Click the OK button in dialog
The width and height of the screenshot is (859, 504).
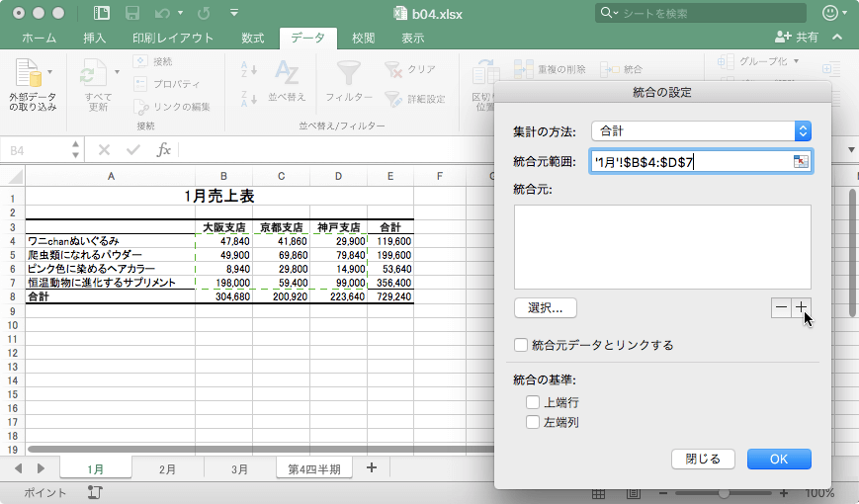pos(779,460)
